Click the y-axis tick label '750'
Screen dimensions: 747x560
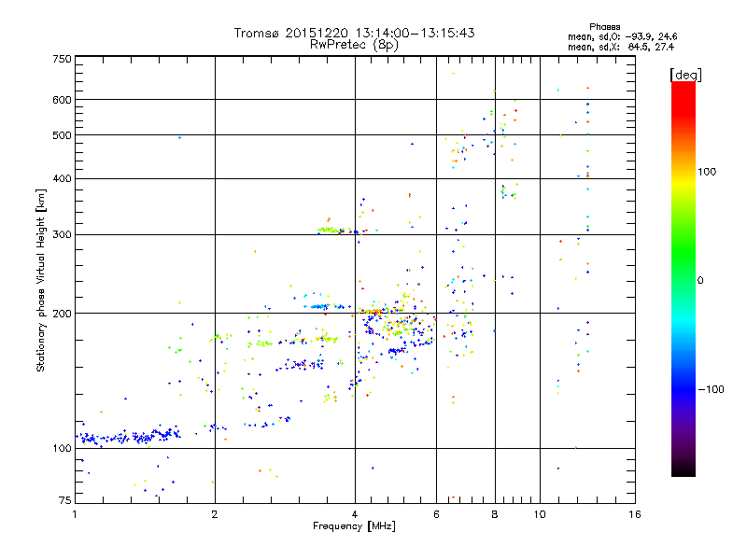tap(62, 59)
